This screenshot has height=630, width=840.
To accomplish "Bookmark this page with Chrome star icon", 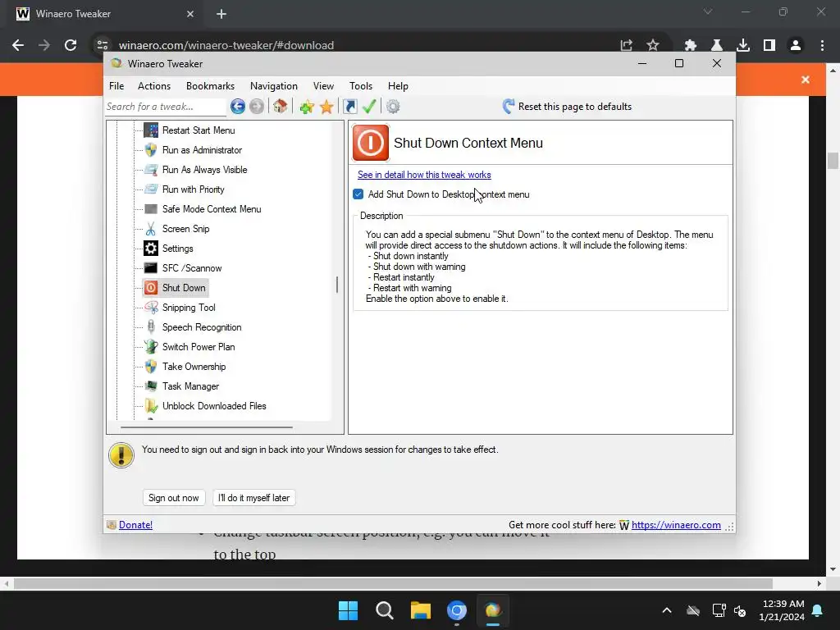I will click(652, 46).
